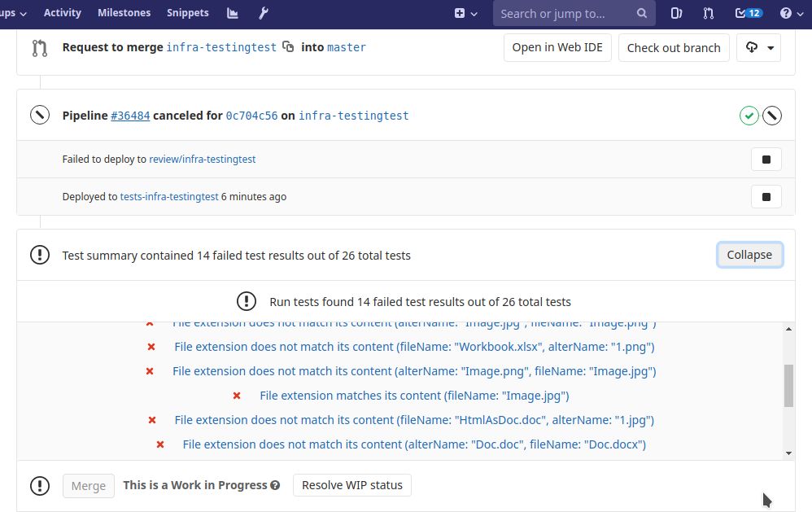Open the issues icon in navbar
Viewport: 812px width, 512px height.
(x=676, y=14)
